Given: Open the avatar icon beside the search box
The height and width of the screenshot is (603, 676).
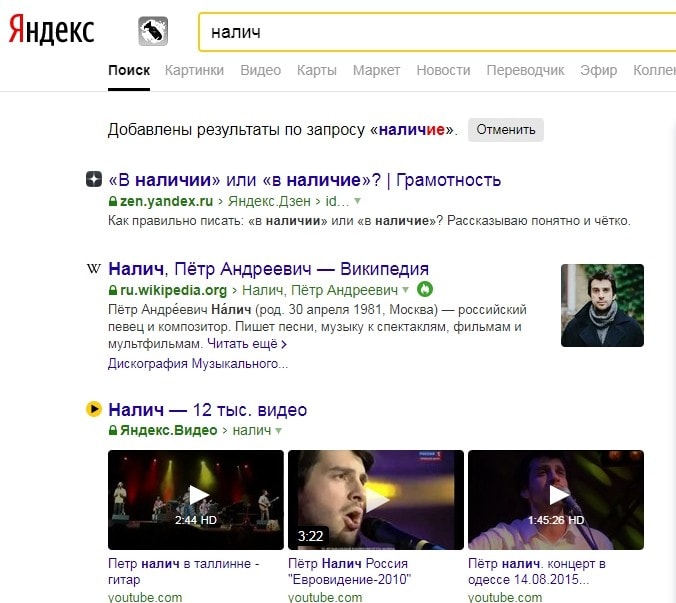Looking at the screenshot, I should (153, 31).
